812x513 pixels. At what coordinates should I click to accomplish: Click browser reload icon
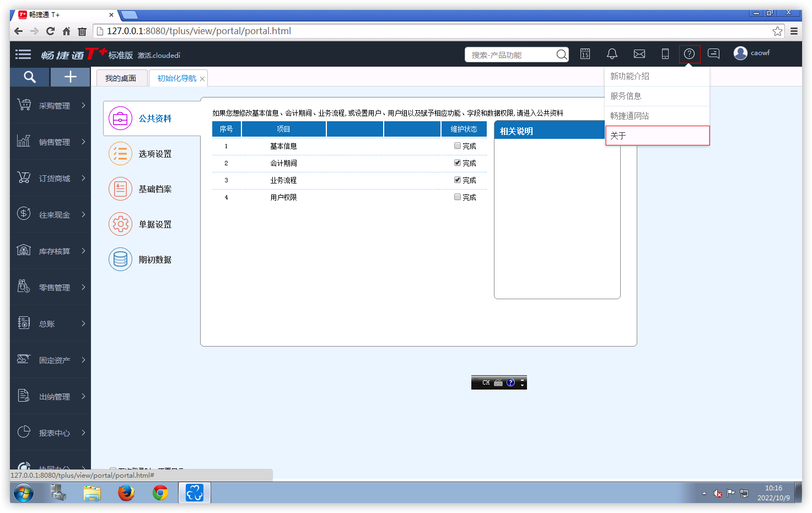tap(50, 31)
